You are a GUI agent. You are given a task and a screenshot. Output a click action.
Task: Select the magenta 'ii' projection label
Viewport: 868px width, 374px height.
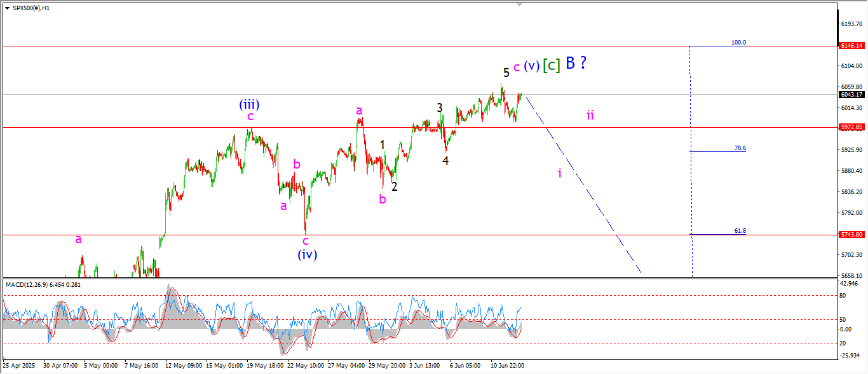(x=590, y=115)
